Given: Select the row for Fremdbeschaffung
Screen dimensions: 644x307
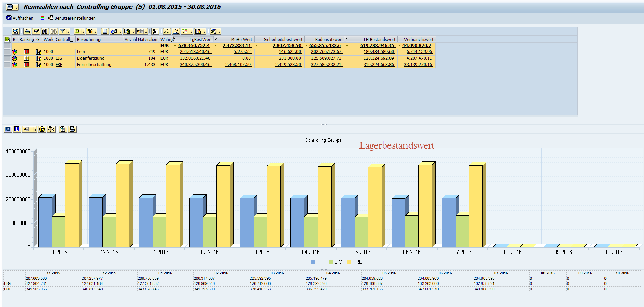Looking at the screenshot, I should click(7, 65).
